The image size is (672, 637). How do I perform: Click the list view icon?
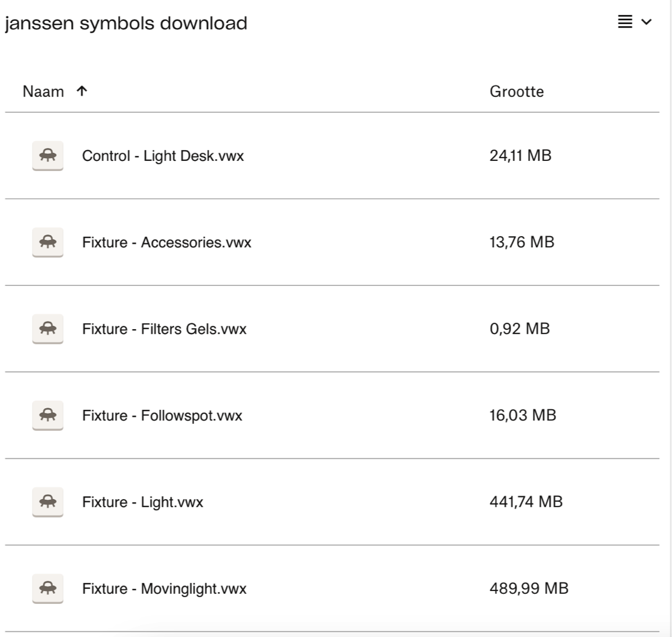[625, 22]
